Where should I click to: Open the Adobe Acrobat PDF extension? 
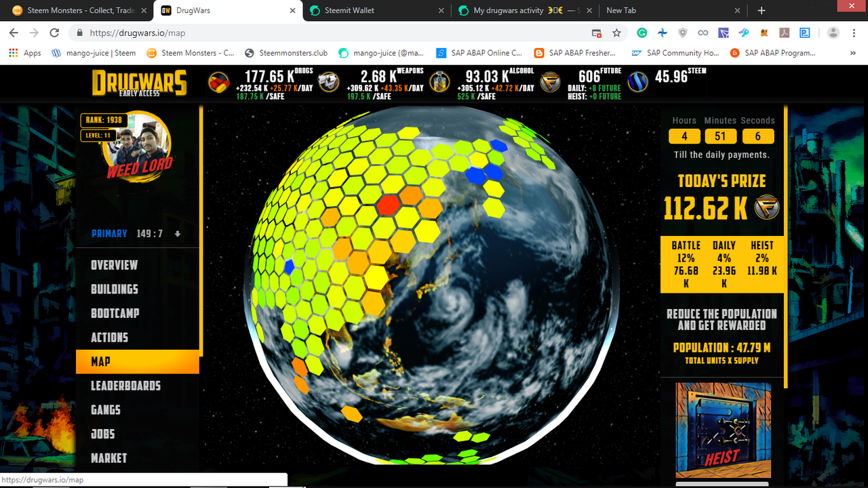[785, 33]
